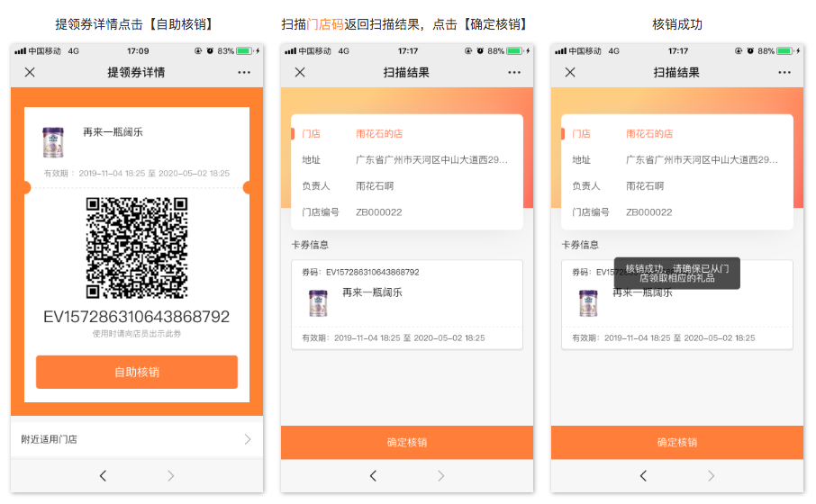Screen dimensions: 816x504
Task: Tap address 广东省广州市天河区 in middle screen
Action: (x=431, y=159)
